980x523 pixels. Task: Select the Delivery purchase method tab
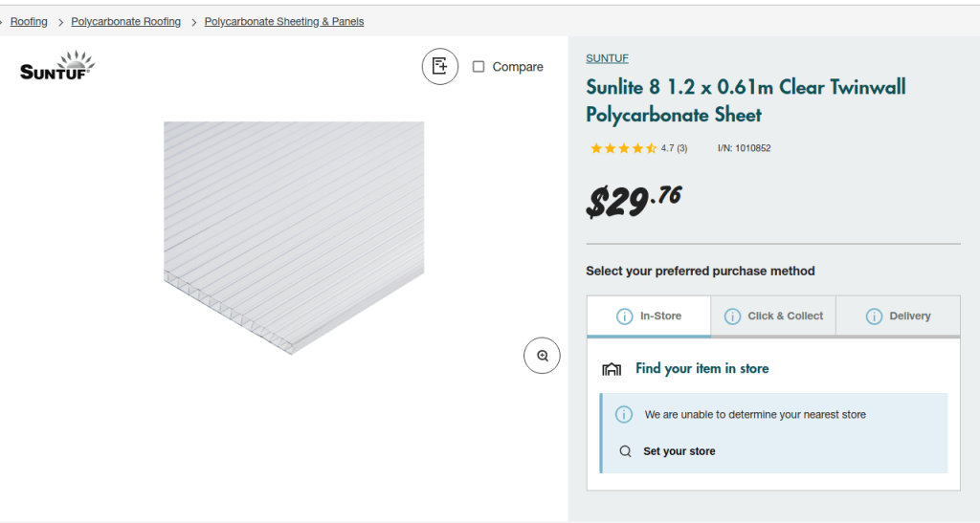pos(909,316)
